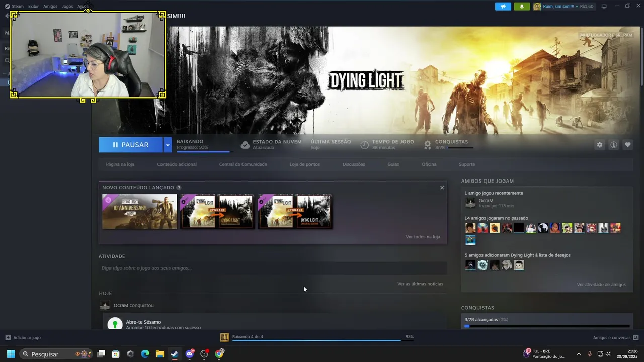The image size is (644, 362).
Task: Click Ver todos na loja link
Action: 423,237
